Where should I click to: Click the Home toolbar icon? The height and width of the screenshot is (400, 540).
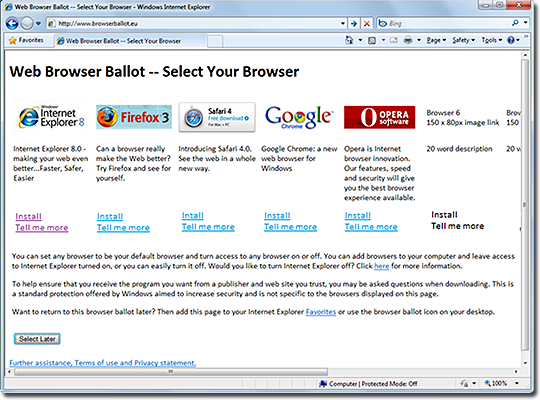[x=349, y=40]
